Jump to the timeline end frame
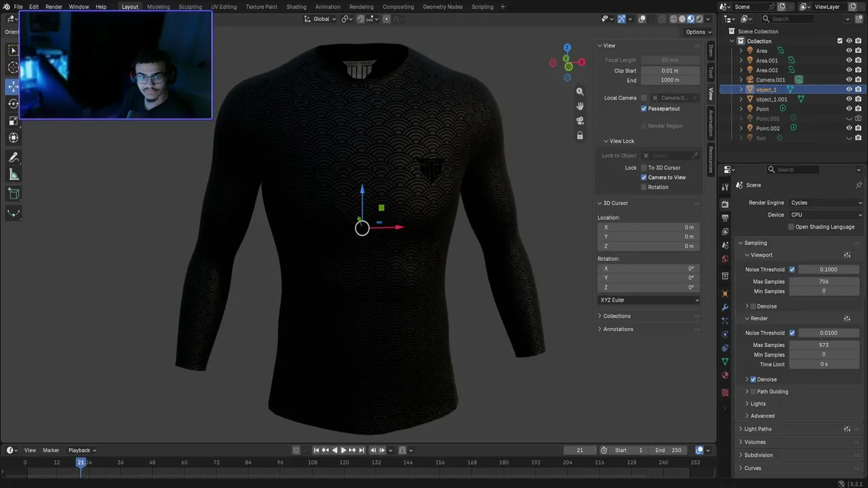 pos(361,450)
